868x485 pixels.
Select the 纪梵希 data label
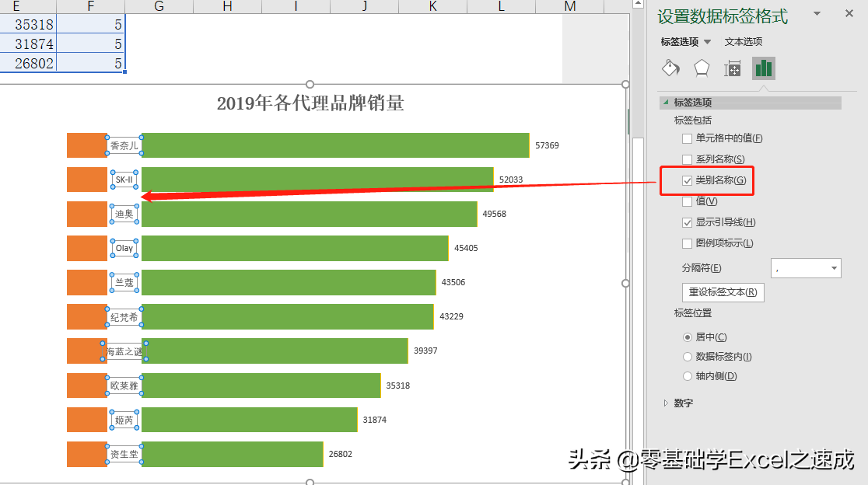[124, 317]
